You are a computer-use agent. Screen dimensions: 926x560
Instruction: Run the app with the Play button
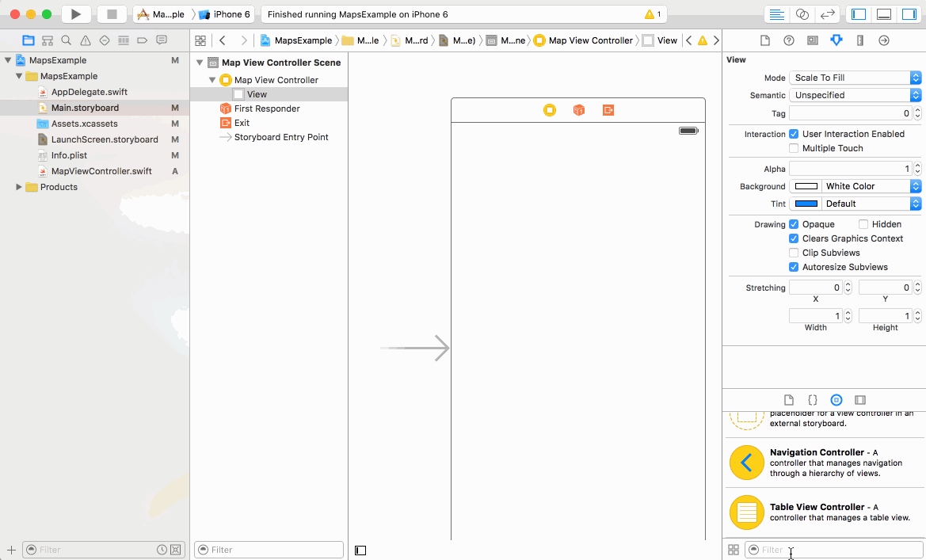75,14
